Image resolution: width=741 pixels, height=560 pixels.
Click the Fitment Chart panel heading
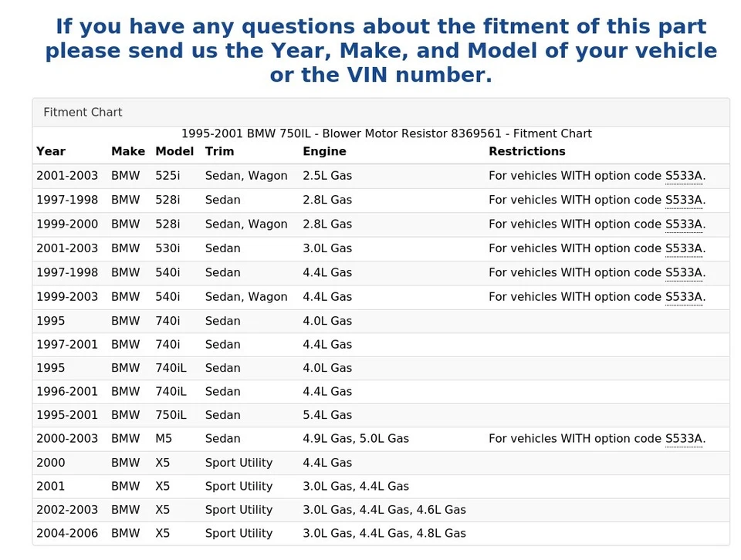coord(83,113)
